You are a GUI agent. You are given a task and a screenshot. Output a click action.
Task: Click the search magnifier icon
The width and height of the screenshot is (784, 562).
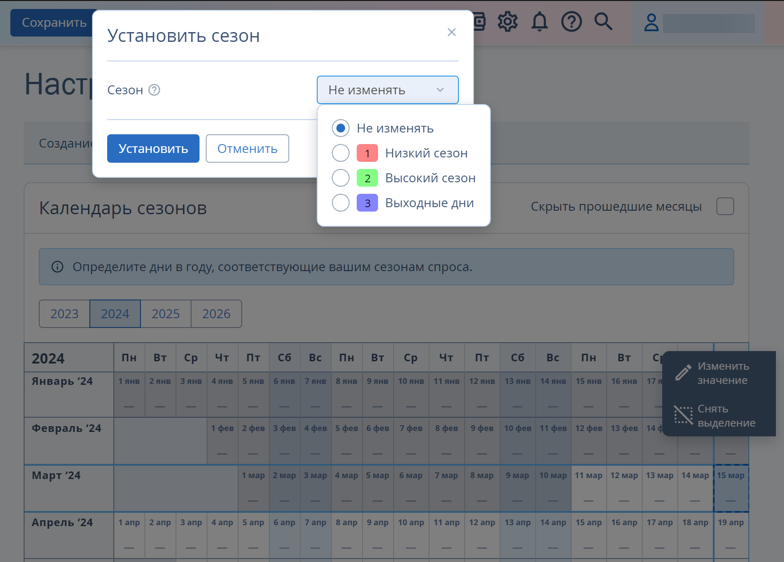pos(603,22)
